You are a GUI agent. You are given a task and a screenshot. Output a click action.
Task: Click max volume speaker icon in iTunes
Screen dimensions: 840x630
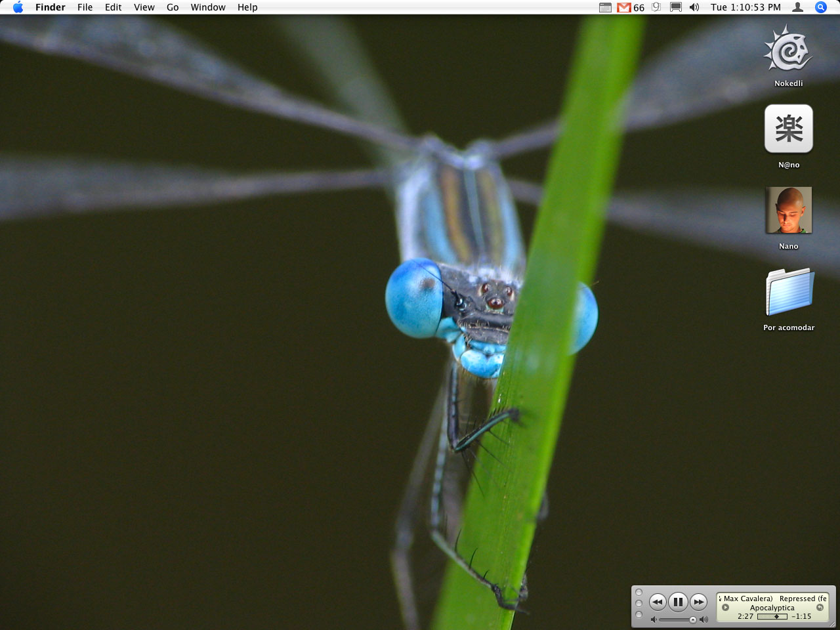click(x=703, y=619)
